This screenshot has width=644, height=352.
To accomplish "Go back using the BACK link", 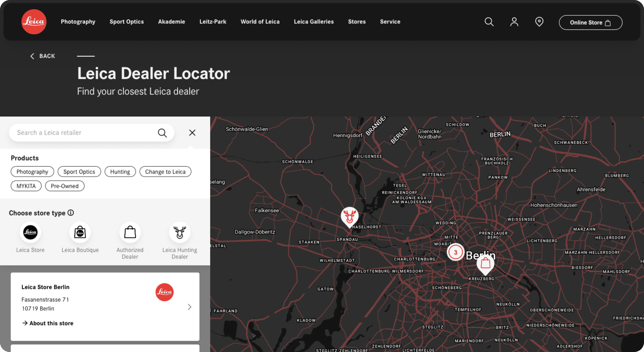I will 43,56.
